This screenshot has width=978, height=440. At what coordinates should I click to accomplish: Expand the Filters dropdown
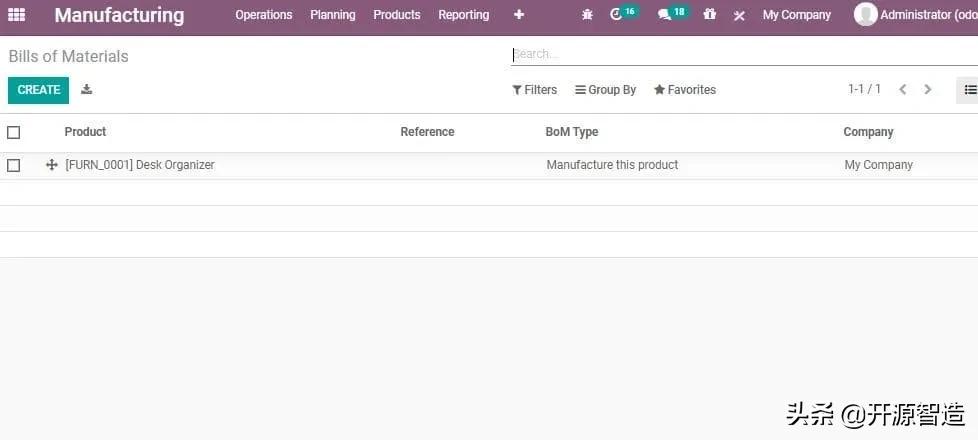click(535, 90)
